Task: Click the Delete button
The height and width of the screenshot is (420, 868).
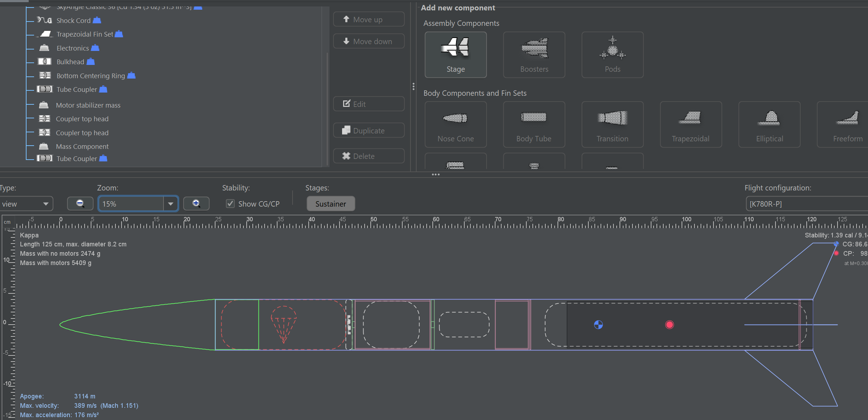Action: (x=369, y=156)
